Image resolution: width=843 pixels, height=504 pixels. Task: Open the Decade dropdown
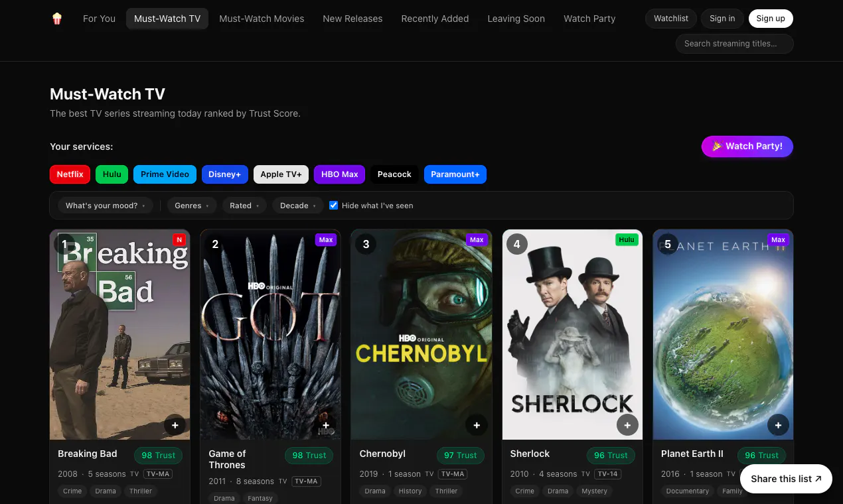point(298,206)
